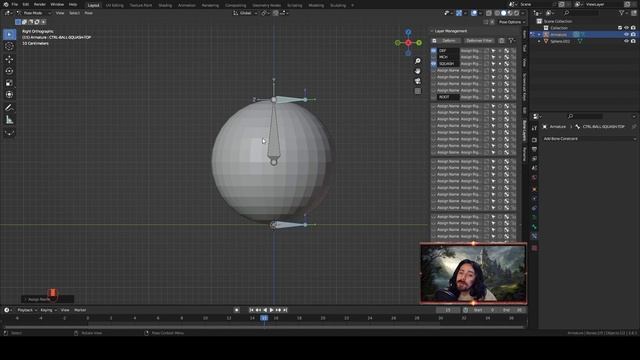Open the Pose Mode dropdown

(33, 13)
